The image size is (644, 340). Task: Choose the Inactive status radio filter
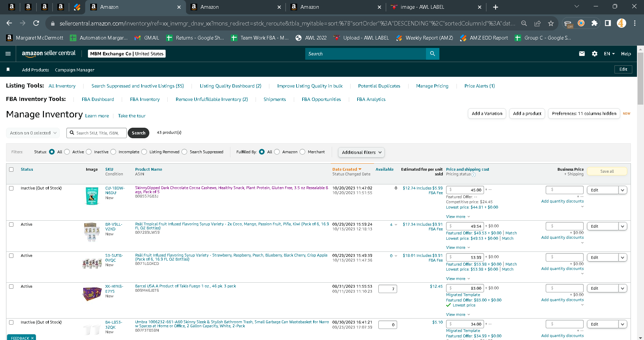tap(89, 152)
